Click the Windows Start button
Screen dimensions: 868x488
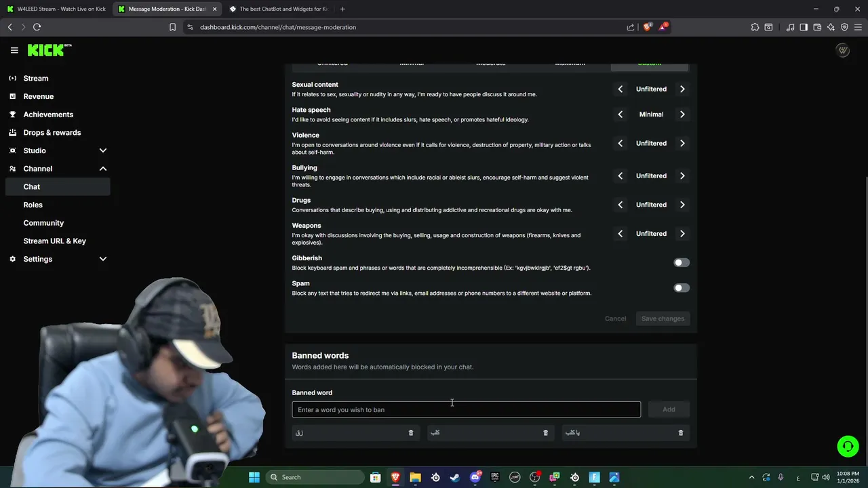[x=254, y=477]
